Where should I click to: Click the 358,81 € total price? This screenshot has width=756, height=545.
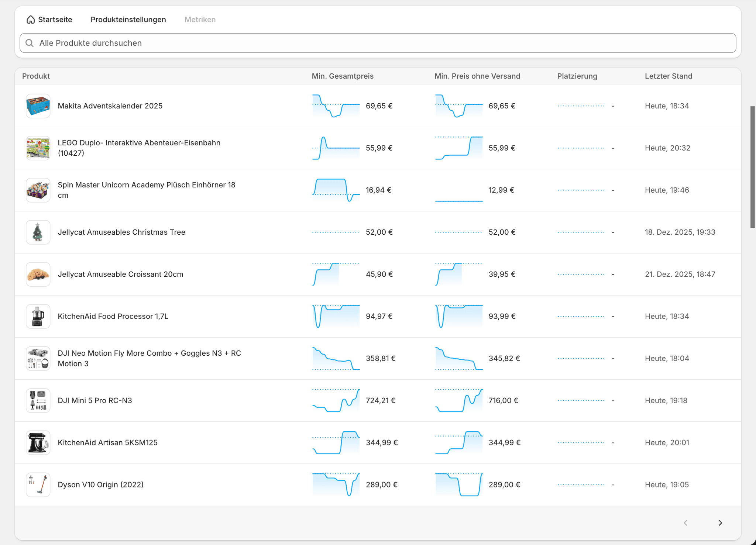(x=381, y=358)
